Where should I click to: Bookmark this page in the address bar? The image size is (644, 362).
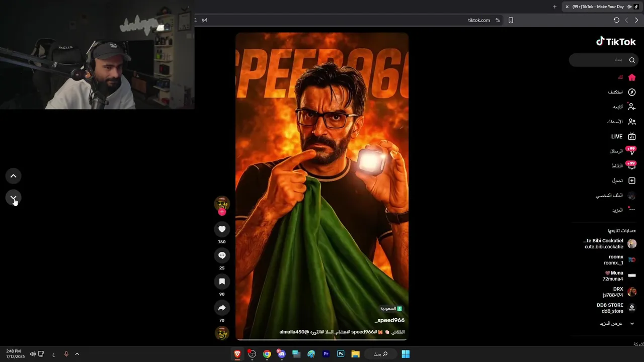click(511, 20)
